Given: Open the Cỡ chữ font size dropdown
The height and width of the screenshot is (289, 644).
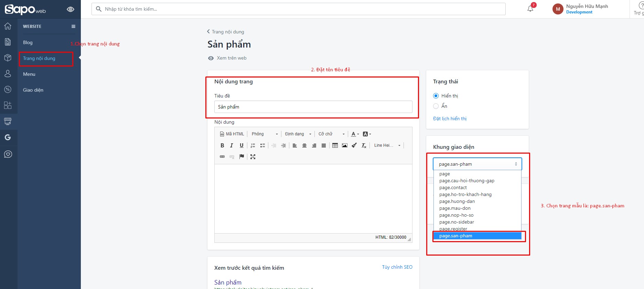Looking at the screenshot, I should (331, 134).
